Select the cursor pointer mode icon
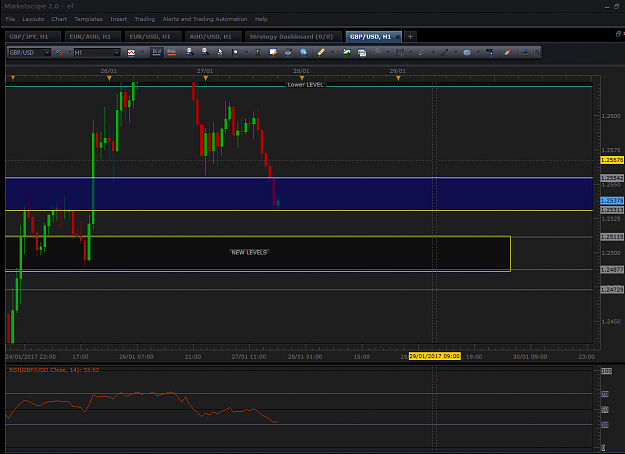This screenshot has width=625, height=454. point(220,52)
